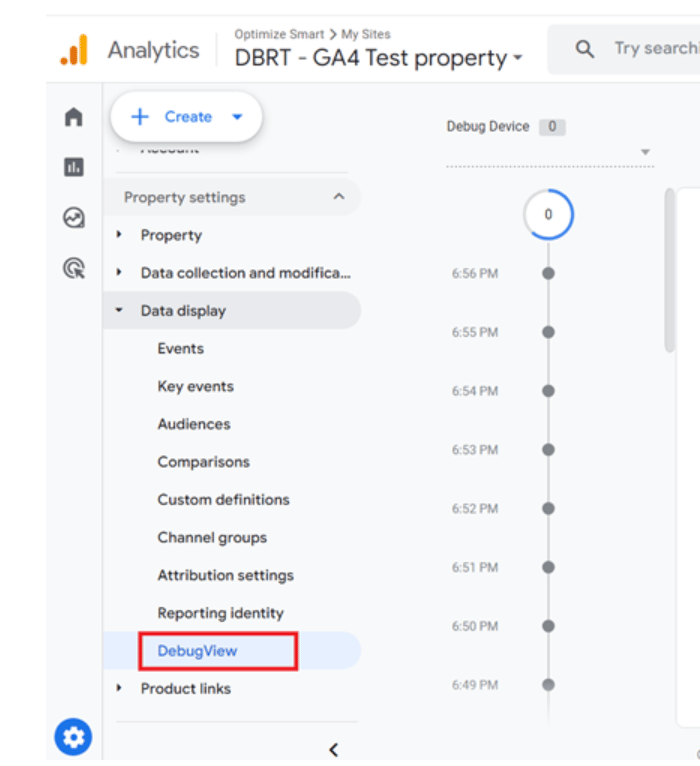The image size is (700, 766).
Task: Click the My Sites breadcrumb link
Action: click(x=365, y=34)
